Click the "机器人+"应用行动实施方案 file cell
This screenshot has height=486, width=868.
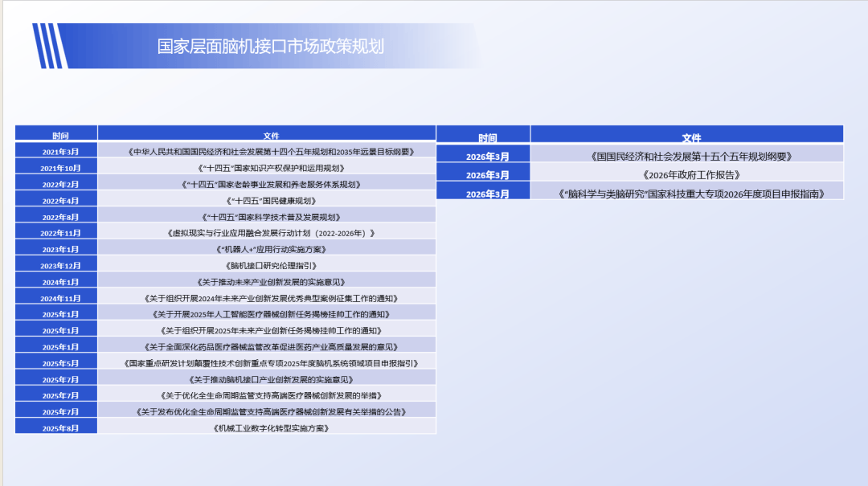[x=267, y=248]
